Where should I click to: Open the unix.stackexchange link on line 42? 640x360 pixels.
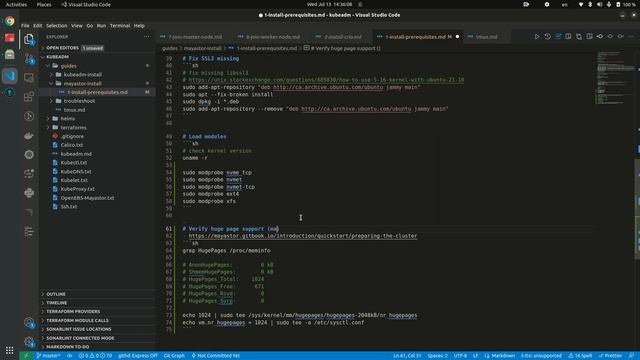pos(326,80)
